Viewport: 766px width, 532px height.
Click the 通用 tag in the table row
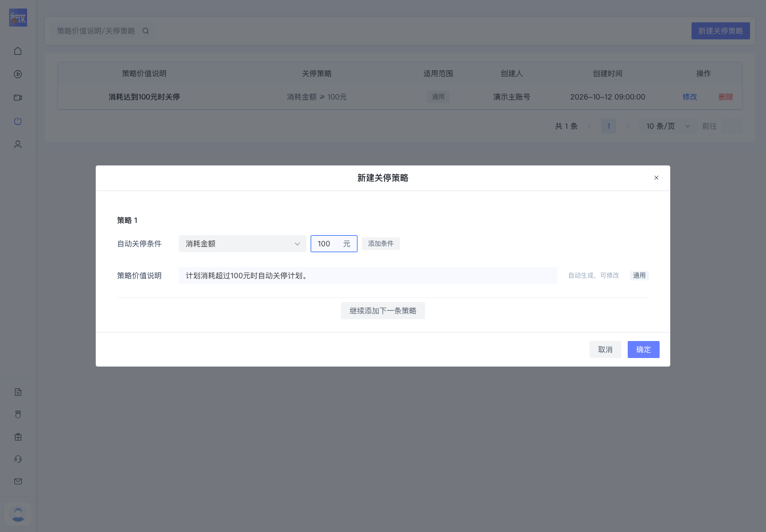438,97
